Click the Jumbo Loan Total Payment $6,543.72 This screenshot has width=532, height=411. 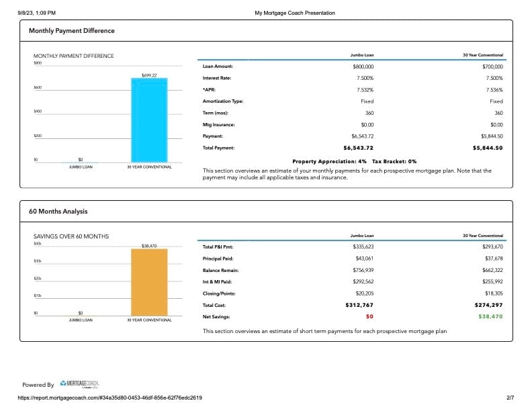pyautogui.click(x=358, y=148)
